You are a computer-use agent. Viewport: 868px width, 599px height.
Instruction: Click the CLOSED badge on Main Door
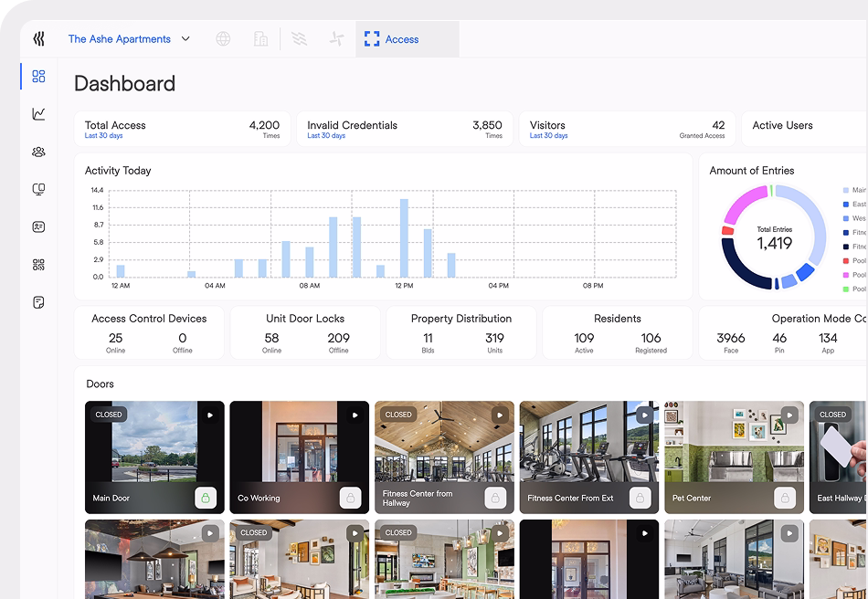click(x=109, y=415)
